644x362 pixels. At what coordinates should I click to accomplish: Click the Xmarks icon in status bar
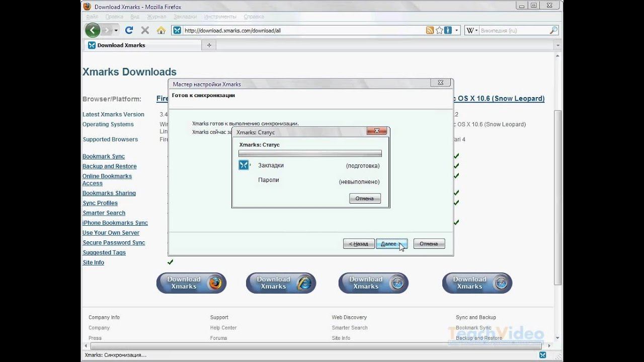pos(542,355)
